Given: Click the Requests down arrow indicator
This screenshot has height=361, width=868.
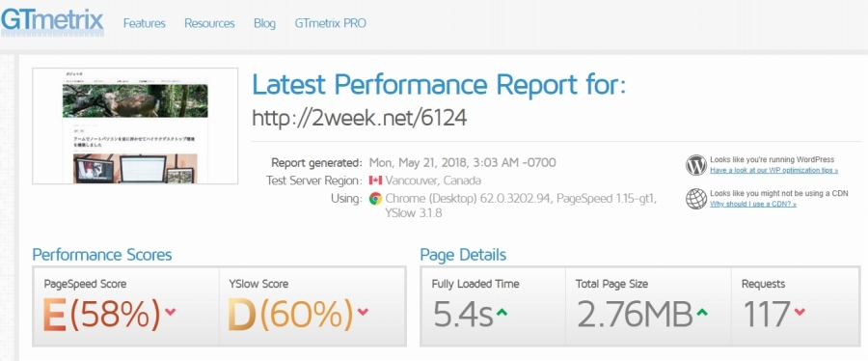Looking at the screenshot, I should coord(800,312).
